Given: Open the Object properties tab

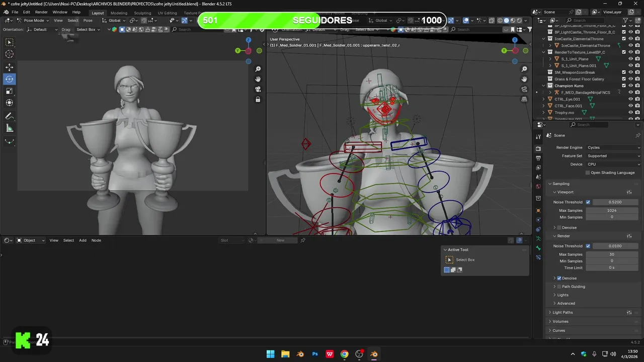Looking at the screenshot, I should (538, 210).
